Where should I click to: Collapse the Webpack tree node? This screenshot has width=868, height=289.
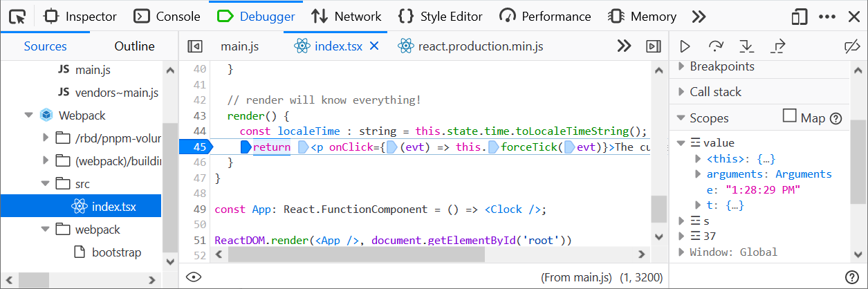(x=28, y=115)
